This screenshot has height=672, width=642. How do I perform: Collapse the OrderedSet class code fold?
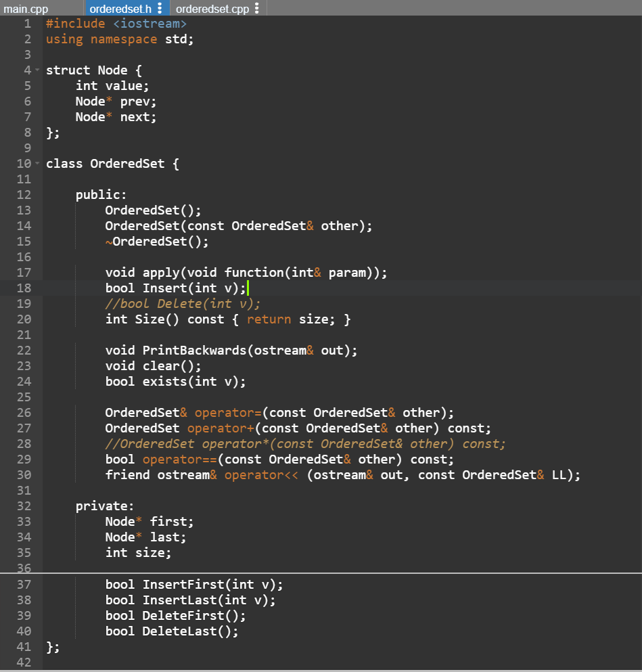click(x=38, y=163)
